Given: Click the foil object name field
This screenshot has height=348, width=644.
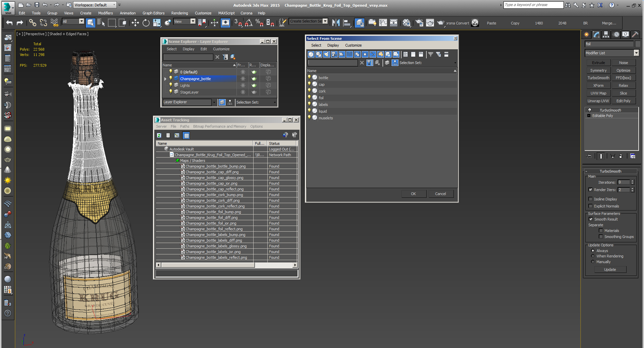Looking at the screenshot, I should pos(609,44).
